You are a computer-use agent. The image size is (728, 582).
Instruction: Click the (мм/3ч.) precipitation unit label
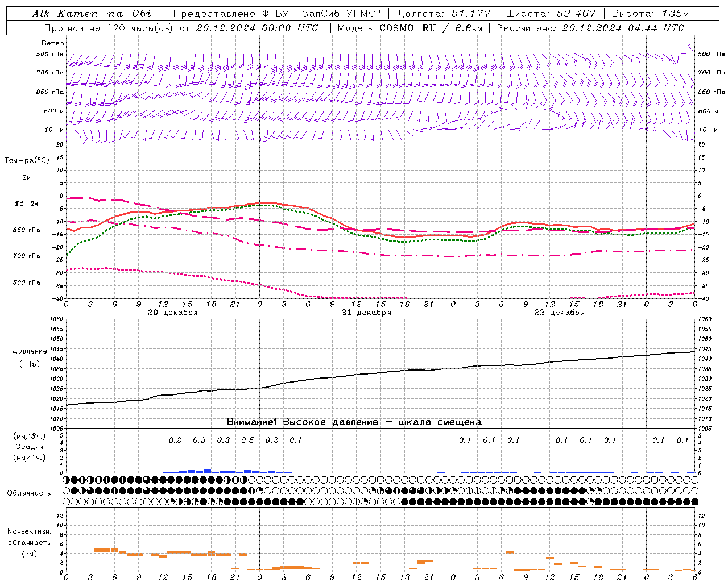click(29, 436)
